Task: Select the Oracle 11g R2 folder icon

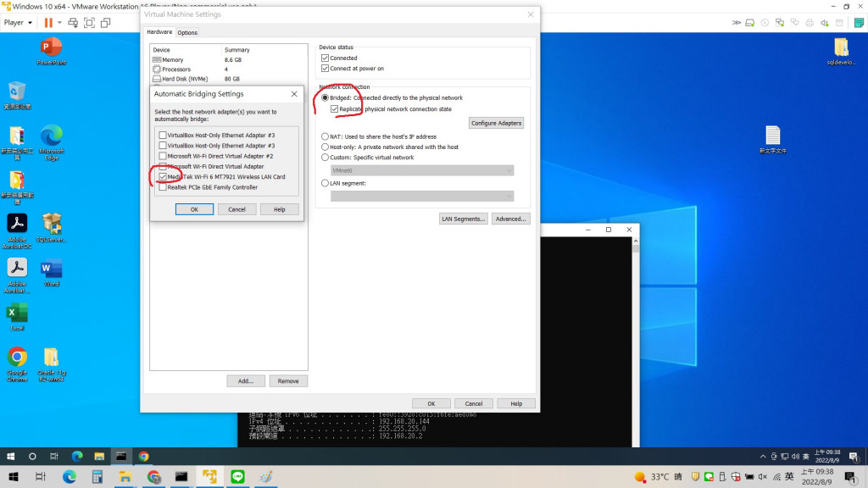Action: point(51,364)
